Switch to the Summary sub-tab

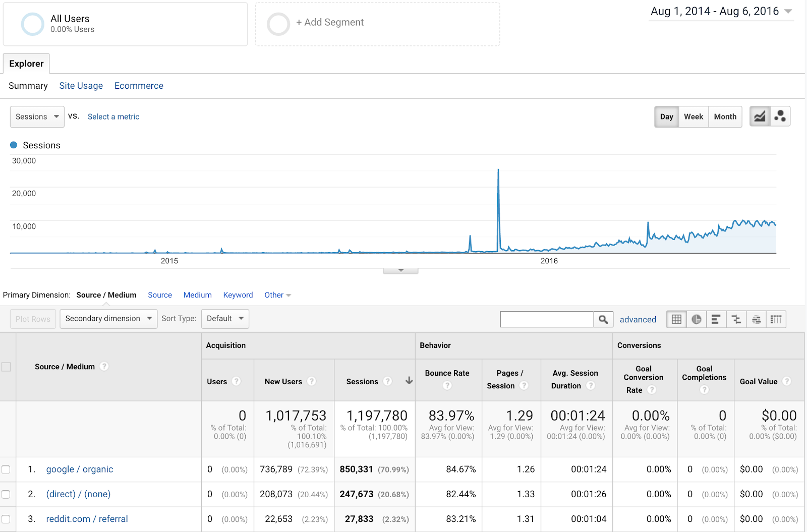point(28,86)
